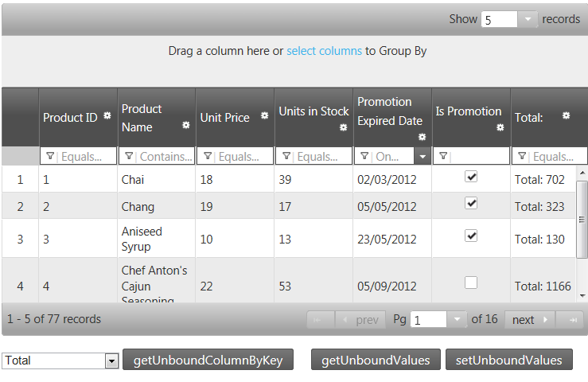Open the Promotion Expired Date filter date picker
Viewport: 588px width, 382px height.
(423, 157)
